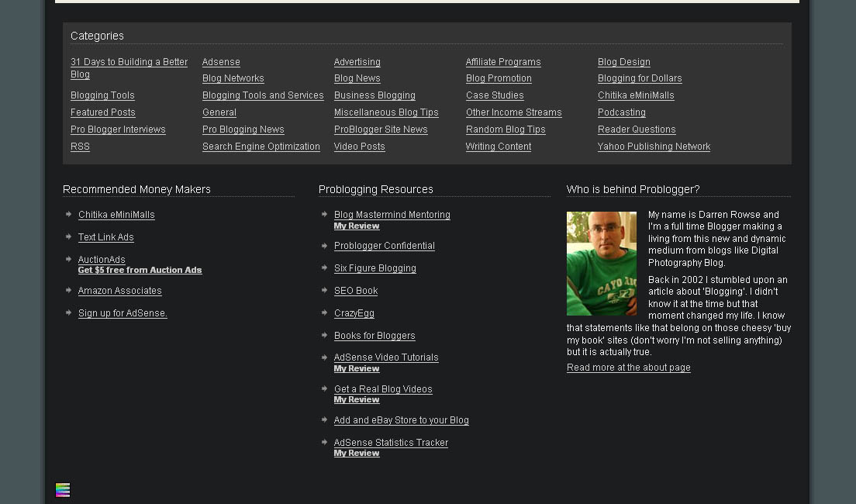Click 'Read more at the about page'
856x504 pixels.
tap(628, 368)
